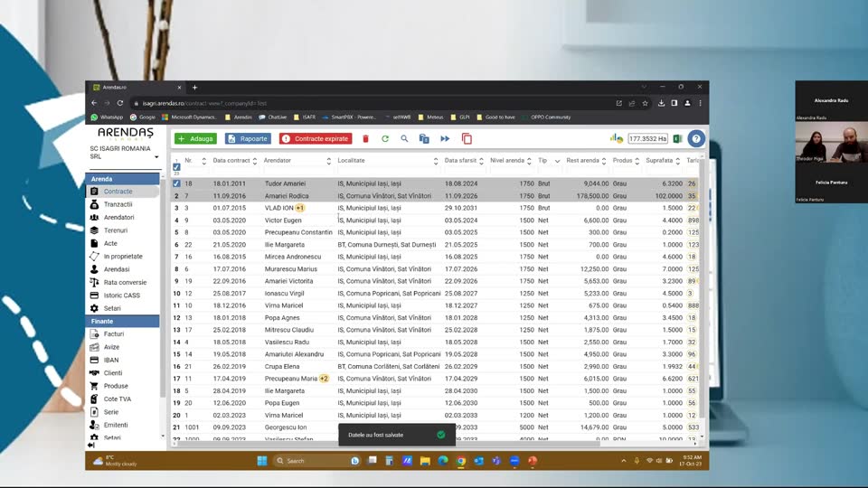Click the green refresh icon in toolbar
868x488 pixels.
coord(385,139)
